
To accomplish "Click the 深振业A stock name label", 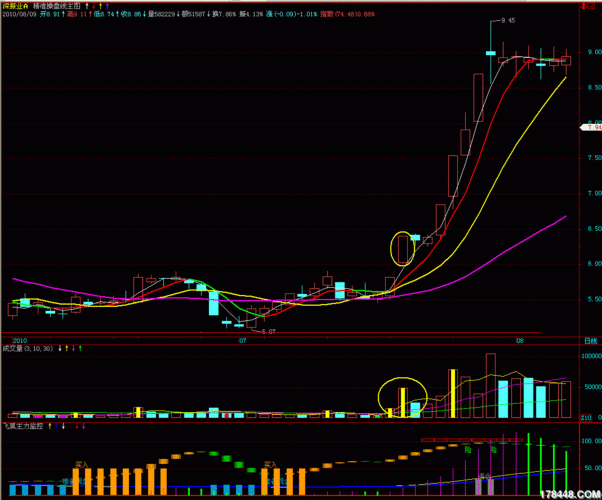I will [17, 5].
